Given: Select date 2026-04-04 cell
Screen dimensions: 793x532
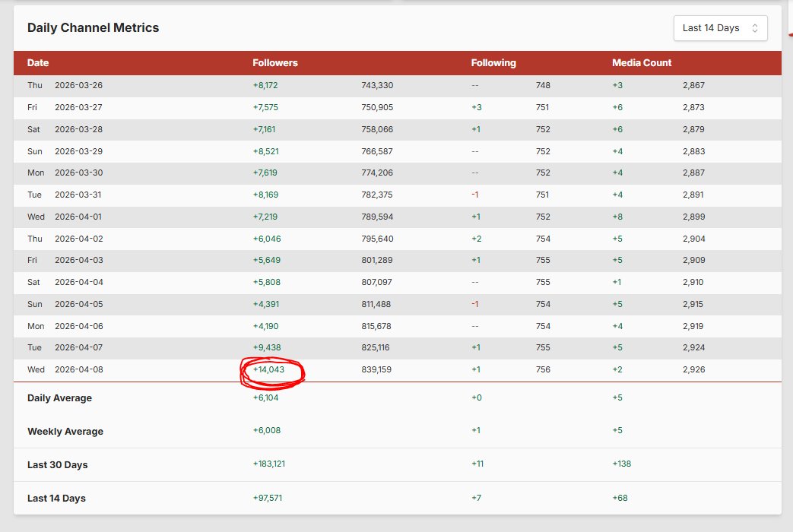Looking at the screenshot, I should 78,282.
